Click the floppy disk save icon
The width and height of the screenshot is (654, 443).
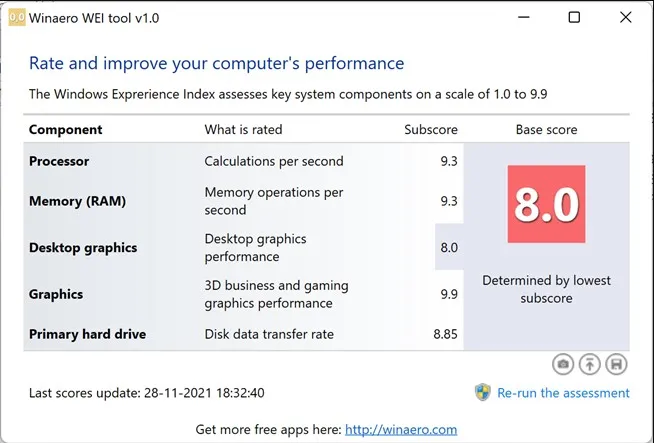(x=617, y=365)
